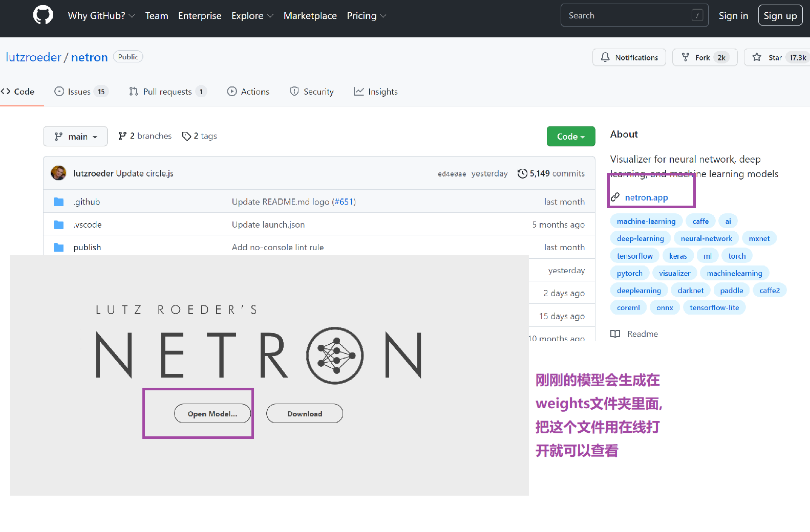Click the Issues circle icon
The image size is (810, 532).
coord(59,92)
